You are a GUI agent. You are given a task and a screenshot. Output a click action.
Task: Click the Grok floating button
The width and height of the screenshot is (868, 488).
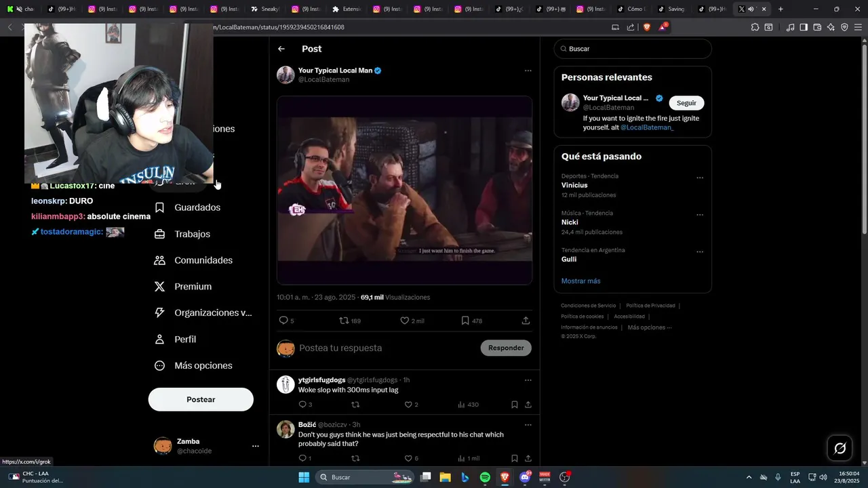(840, 448)
